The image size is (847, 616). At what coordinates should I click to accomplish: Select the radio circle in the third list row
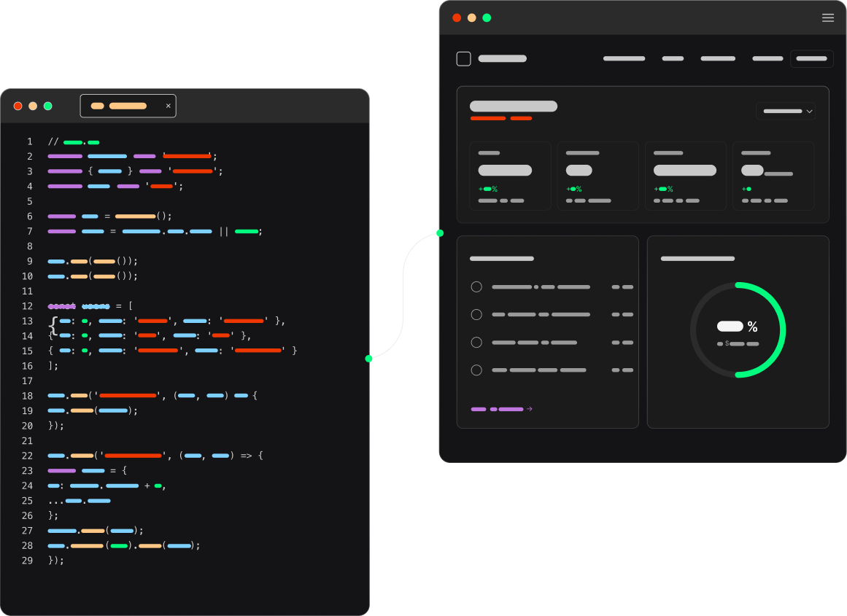coord(476,343)
